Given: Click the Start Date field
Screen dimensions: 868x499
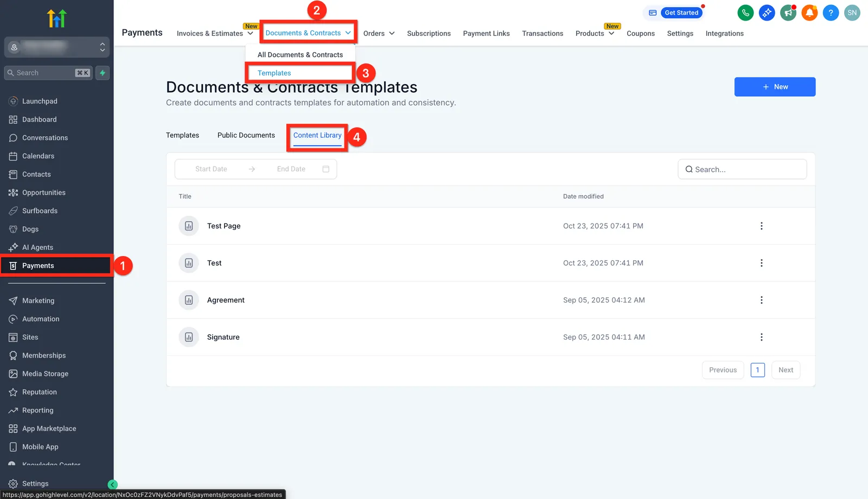Looking at the screenshot, I should (x=211, y=169).
